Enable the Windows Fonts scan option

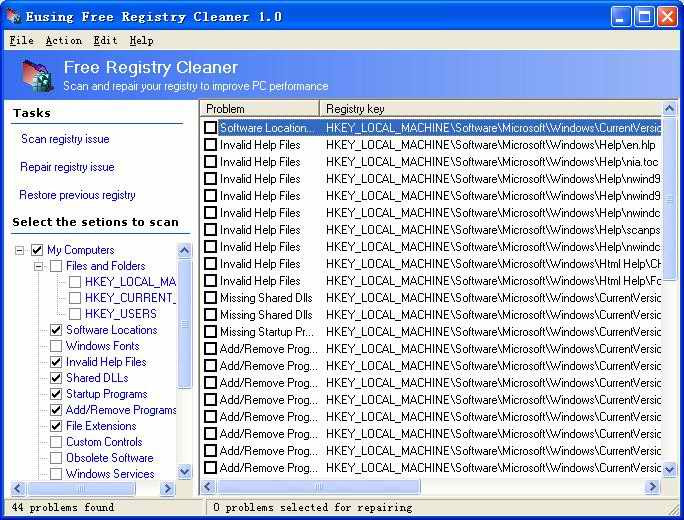click(56, 346)
